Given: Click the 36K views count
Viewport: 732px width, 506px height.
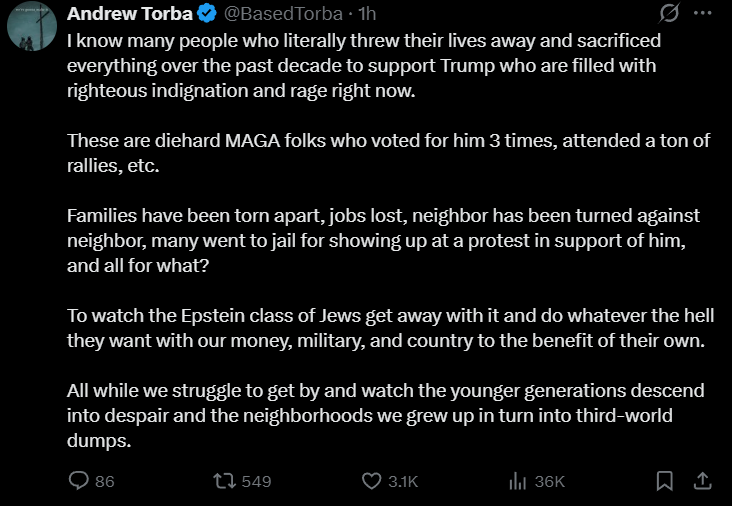Looking at the screenshot, I should coord(550,481).
